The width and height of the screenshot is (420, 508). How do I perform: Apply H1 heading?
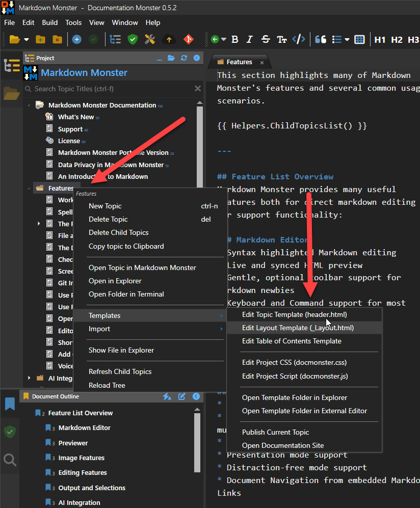point(380,40)
